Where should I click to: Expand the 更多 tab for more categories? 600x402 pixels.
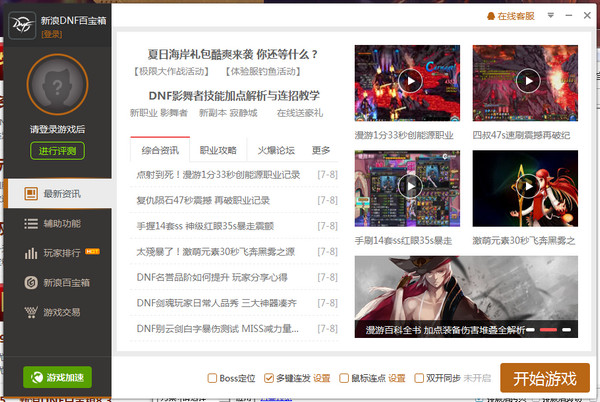tap(321, 150)
